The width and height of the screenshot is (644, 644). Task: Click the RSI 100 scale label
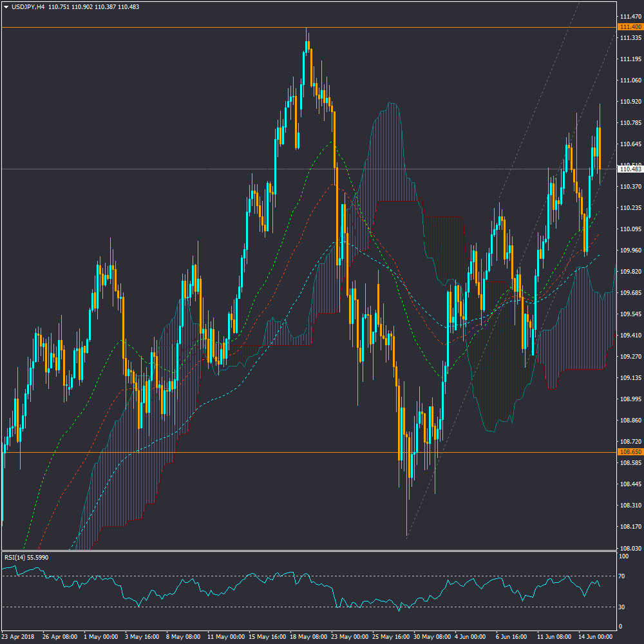click(623, 556)
